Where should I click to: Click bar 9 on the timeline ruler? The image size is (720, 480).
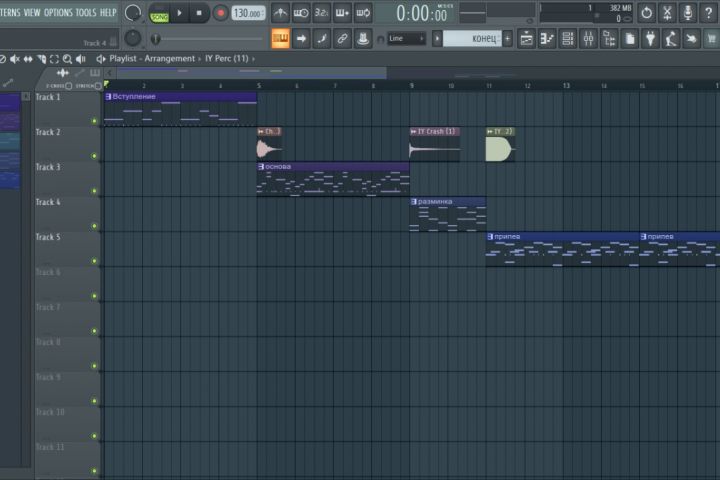click(411, 85)
